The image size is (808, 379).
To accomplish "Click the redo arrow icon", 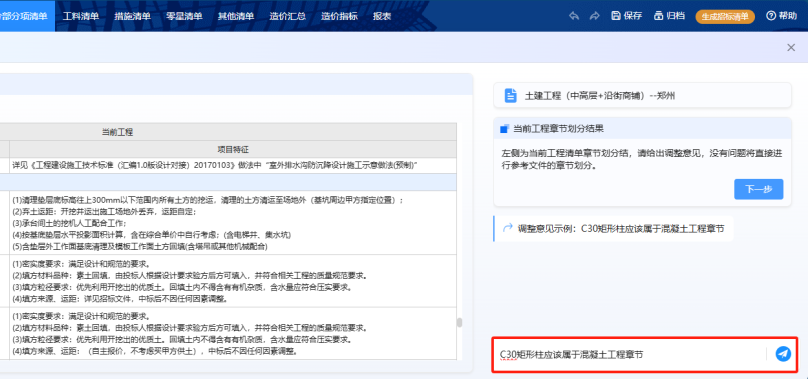I will point(595,16).
